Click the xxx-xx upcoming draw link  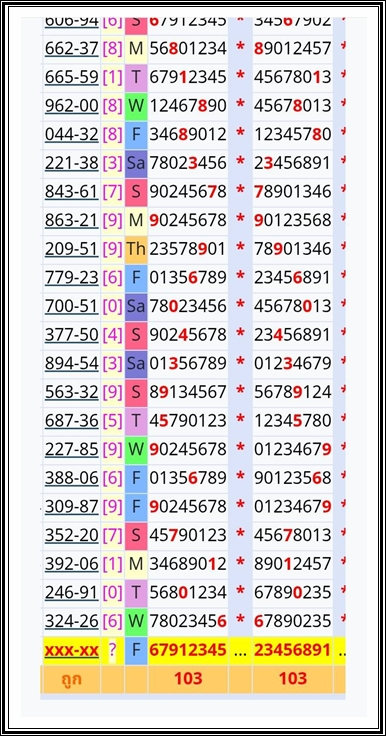pos(71,651)
